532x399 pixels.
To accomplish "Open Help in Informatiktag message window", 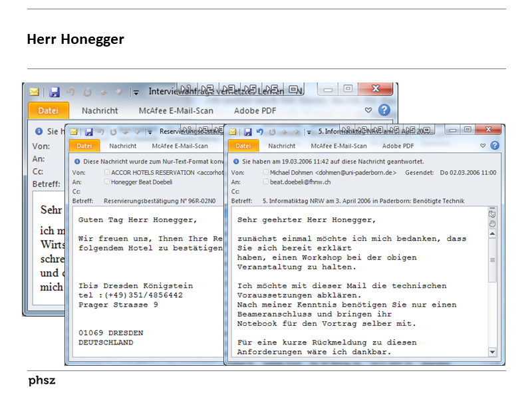I will [495, 146].
